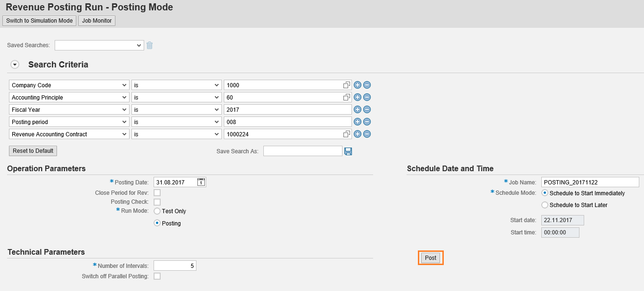
Task: Click inside the Job Name input field
Action: (590, 182)
